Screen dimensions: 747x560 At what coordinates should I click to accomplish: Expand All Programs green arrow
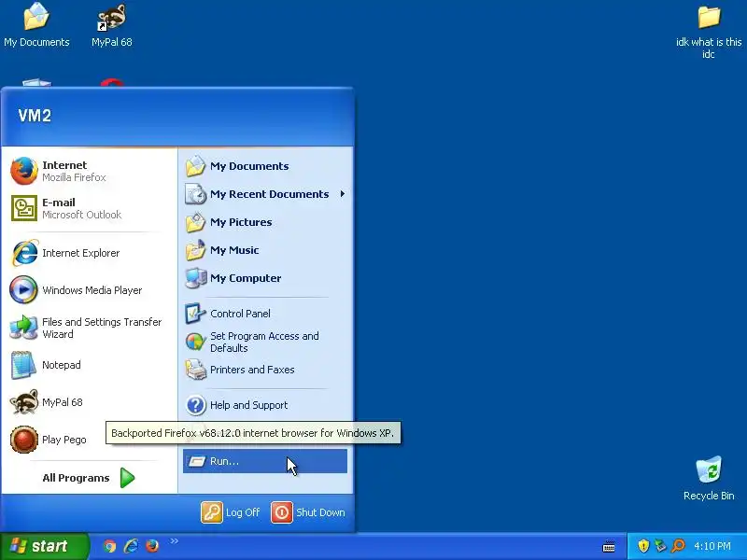[x=127, y=478]
